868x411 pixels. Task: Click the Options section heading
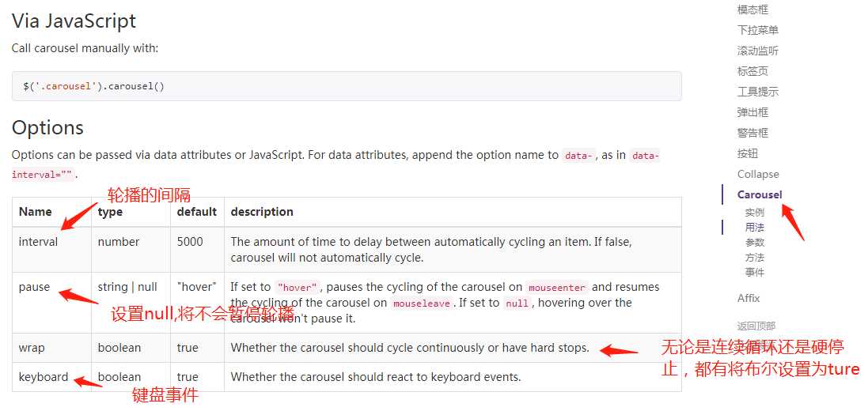47,128
